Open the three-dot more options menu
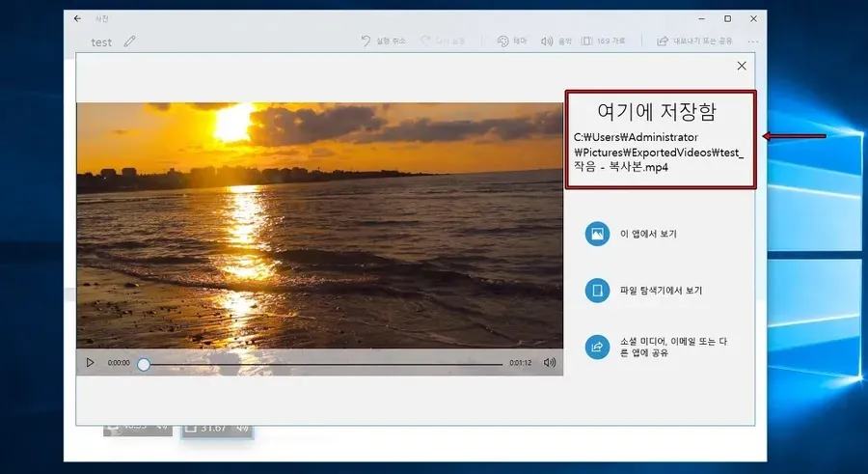868x474 pixels. pyautogui.click(x=753, y=42)
